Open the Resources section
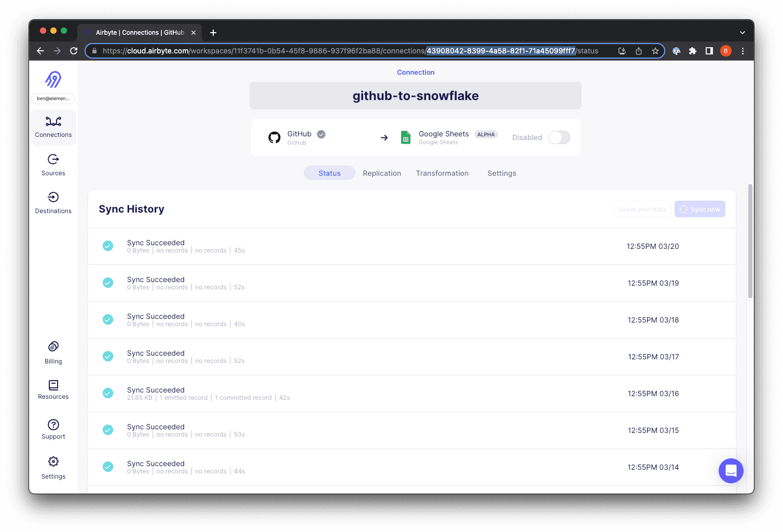 53,390
